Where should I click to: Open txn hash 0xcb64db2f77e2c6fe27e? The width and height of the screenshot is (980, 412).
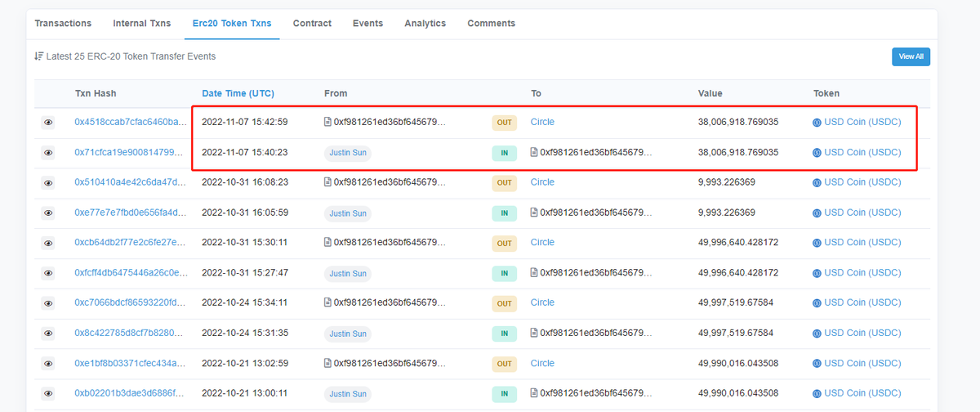(x=131, y=242)
